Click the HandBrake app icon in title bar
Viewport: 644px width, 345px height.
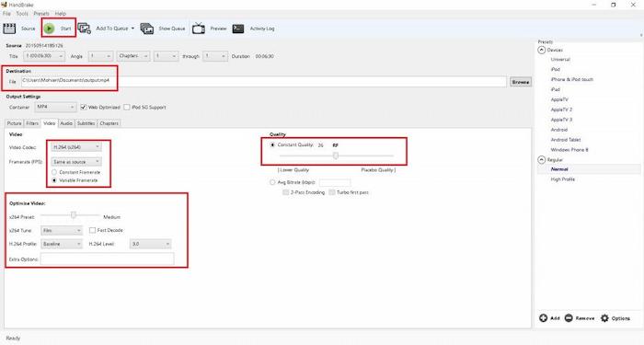(4, 5)
